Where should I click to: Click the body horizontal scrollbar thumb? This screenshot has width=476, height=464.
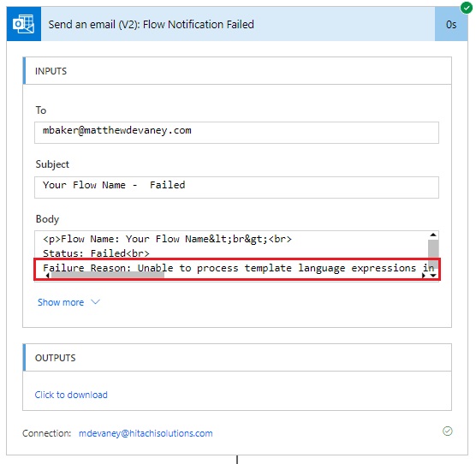click(x=108, y=276)
